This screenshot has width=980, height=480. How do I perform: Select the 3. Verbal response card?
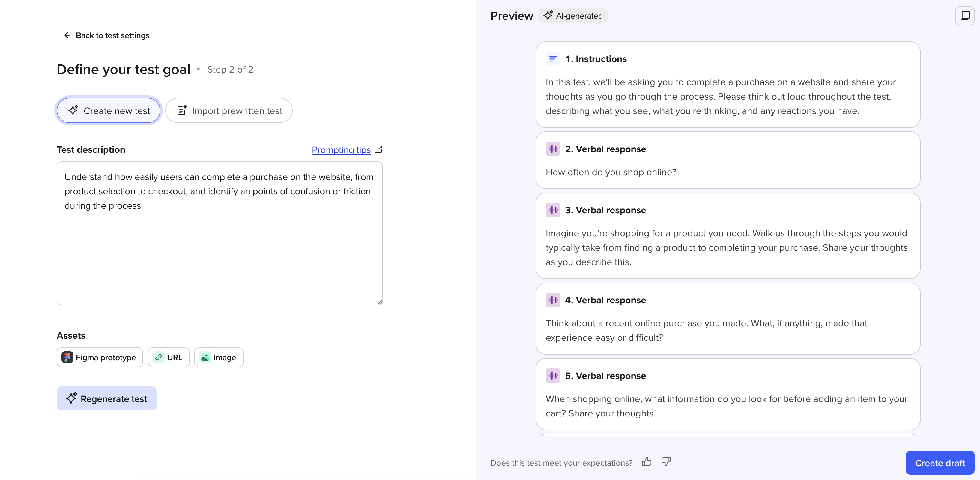pyautogui.click(x=728, y=235)
